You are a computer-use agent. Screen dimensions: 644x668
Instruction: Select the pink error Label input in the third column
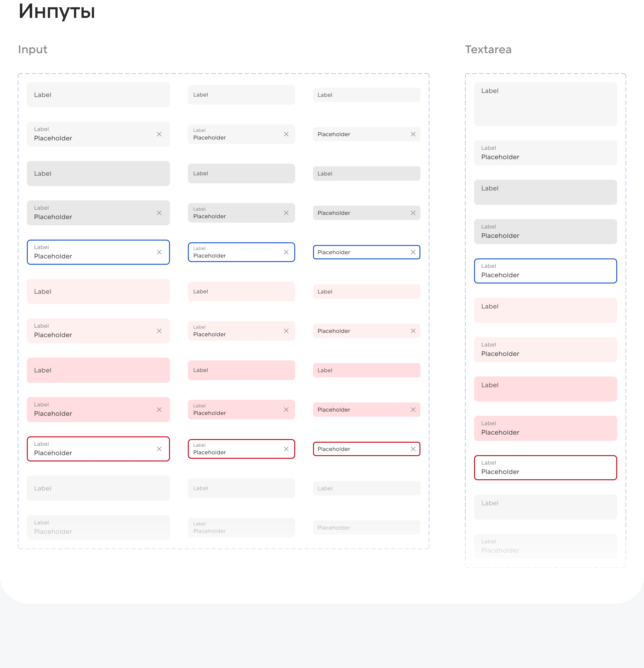pos(366,370)
